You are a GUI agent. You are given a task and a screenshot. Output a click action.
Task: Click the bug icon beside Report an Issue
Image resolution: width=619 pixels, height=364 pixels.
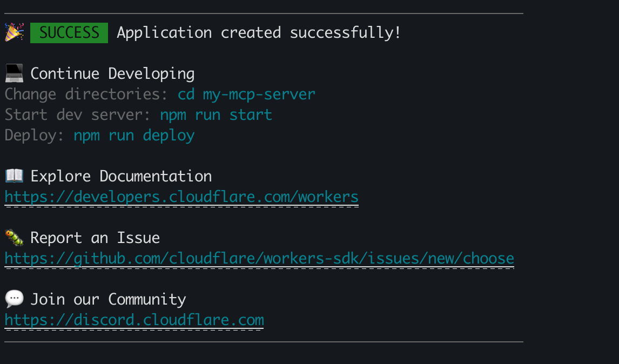tap(14, 238)
